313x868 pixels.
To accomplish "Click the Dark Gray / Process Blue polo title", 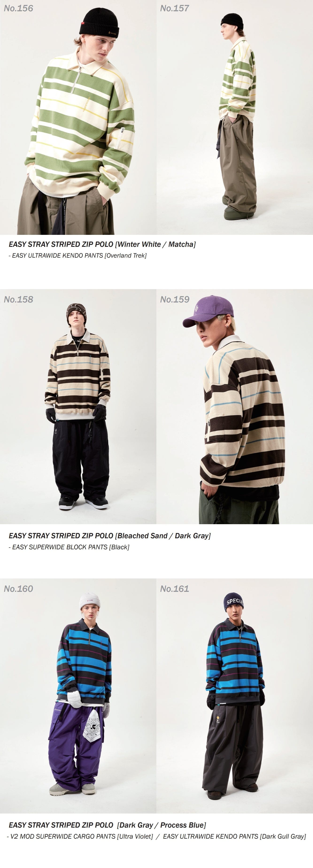I will click(x=107, y=825).
